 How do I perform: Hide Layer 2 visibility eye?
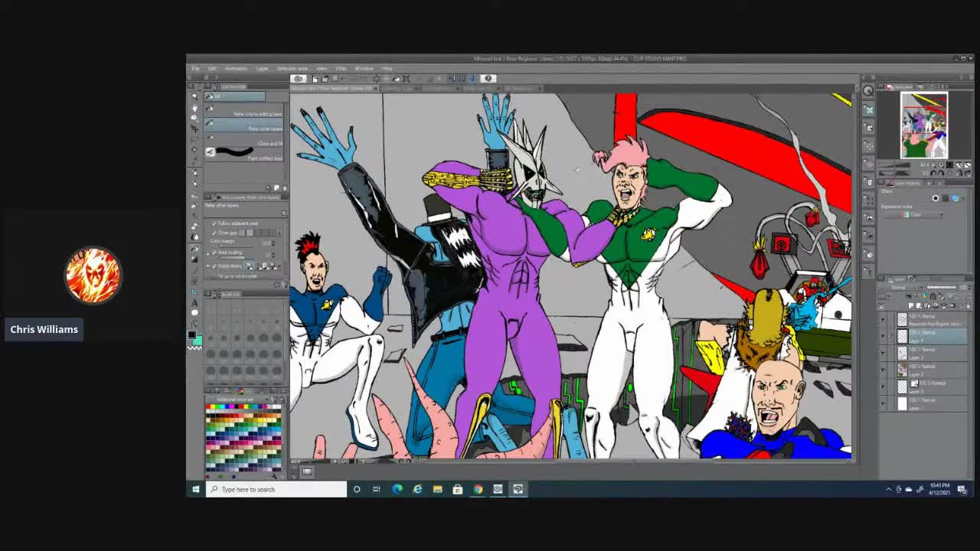pos(882,370)
